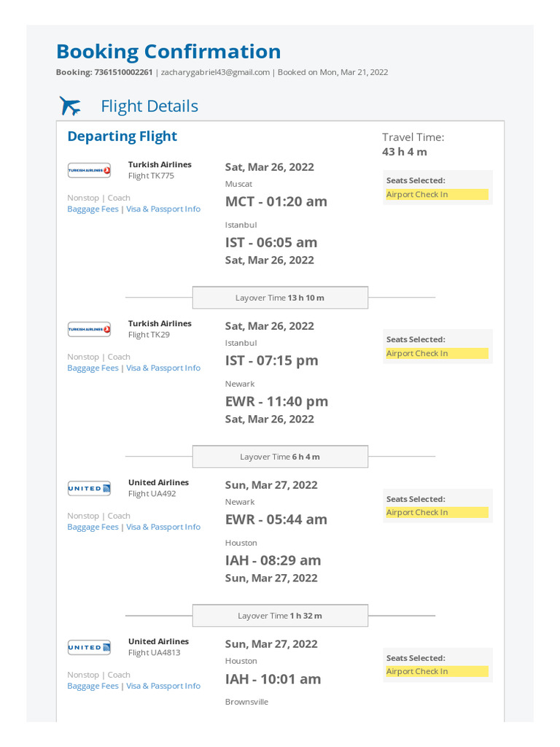Open Visa & Passport Info for flight UA492

(x=163, y=527)
